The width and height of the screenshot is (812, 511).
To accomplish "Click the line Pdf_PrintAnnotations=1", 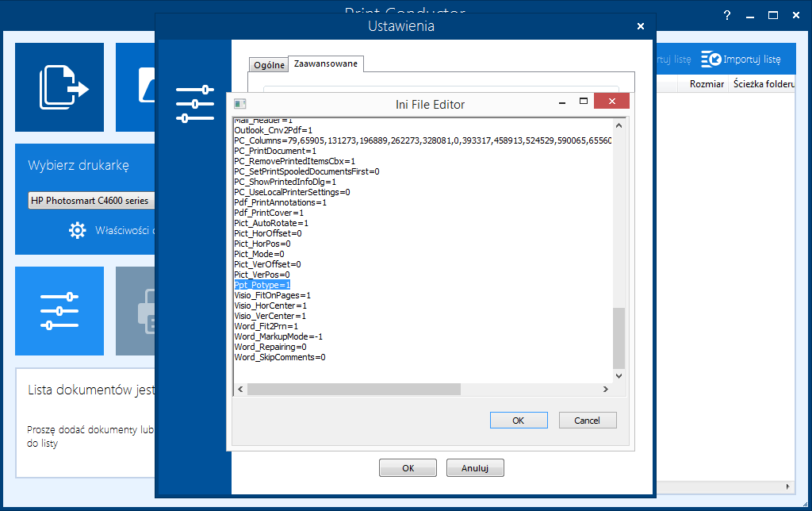I will (x=280, y=202).
